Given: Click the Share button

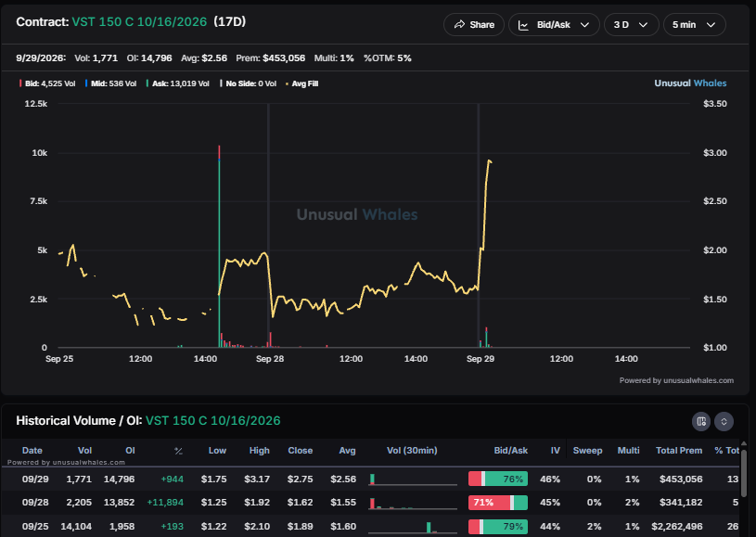Looking at the screenshot, I should tap(474, 25).
